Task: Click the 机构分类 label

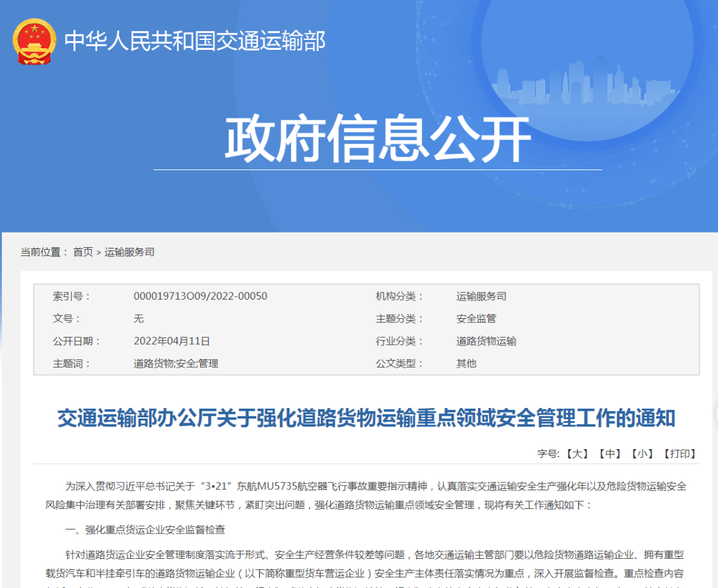Action: pos(400,296)
